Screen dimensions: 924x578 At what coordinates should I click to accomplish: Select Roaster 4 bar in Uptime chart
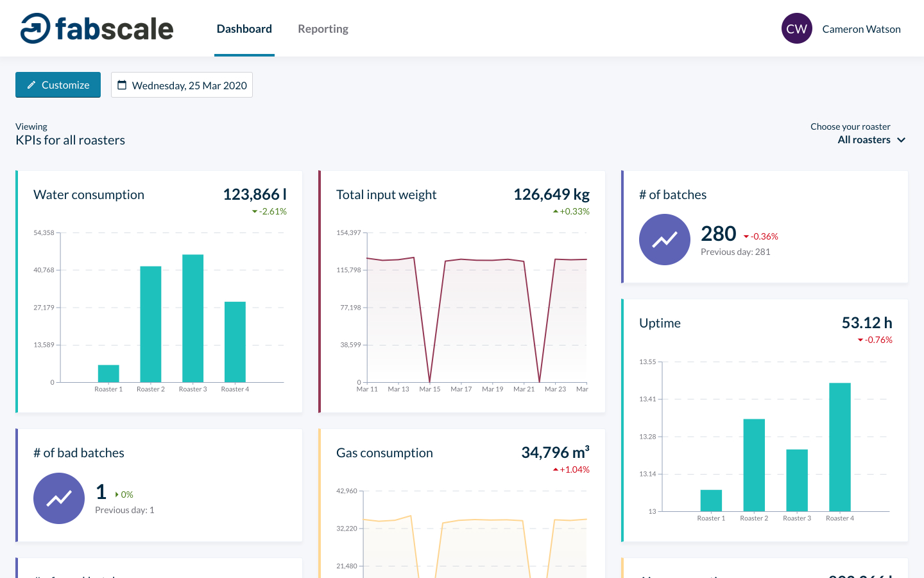[840, 447]
